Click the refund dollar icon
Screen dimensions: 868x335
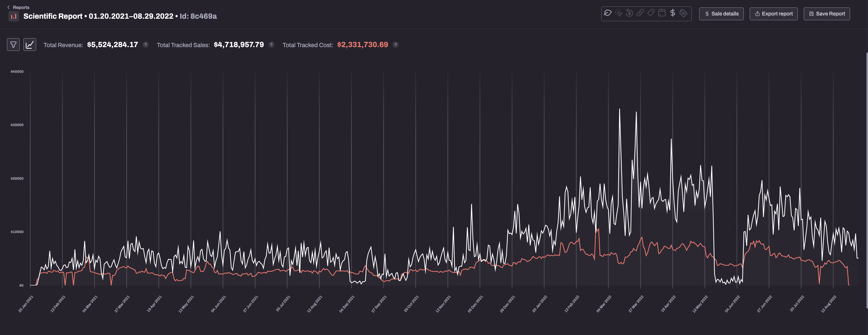coord(629,13)
